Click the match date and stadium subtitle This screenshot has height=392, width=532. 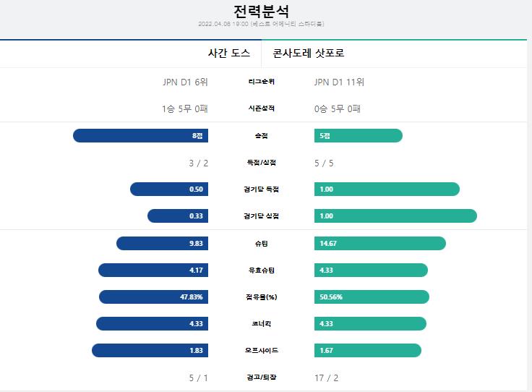261,24
